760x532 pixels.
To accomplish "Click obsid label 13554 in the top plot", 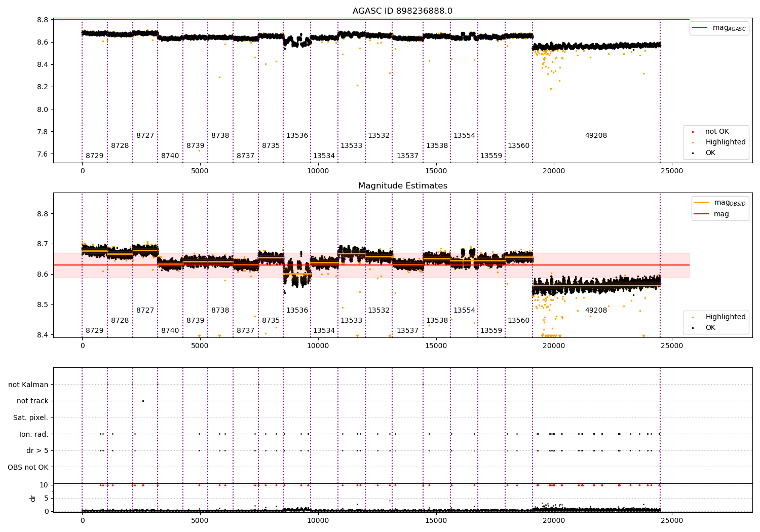I will click(465, 136).
